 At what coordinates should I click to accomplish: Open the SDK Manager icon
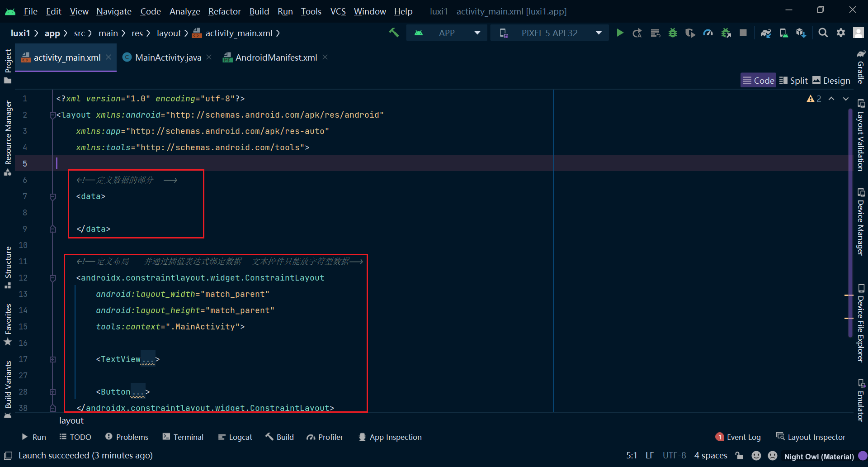pyautogui.click(x=801, y=33)
